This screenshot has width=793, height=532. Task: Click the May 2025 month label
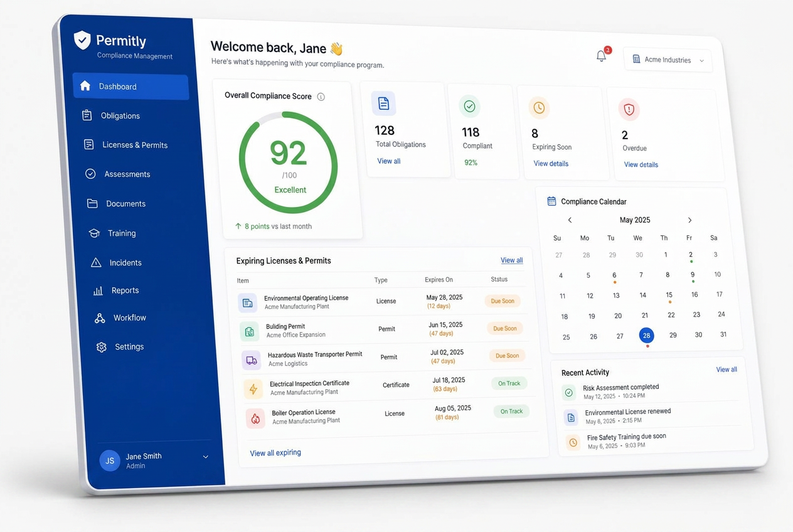click(635, 220)
